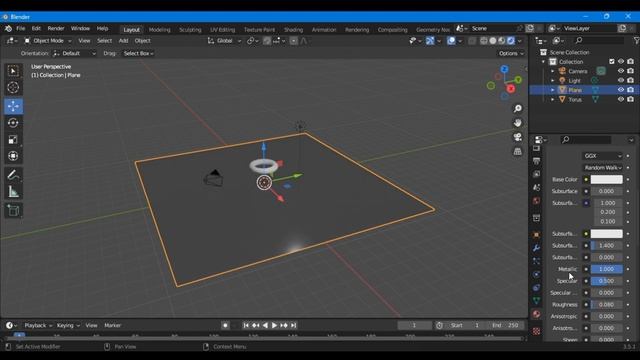Switch to the Shading workspace tab
Viewport: 640px width, 360px height.
pos(293,29)
